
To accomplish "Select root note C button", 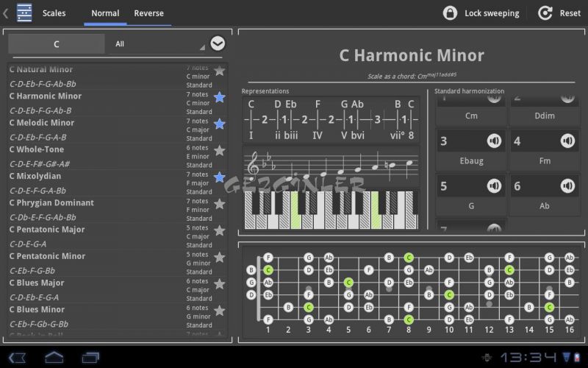I will [x=57, y=44].
